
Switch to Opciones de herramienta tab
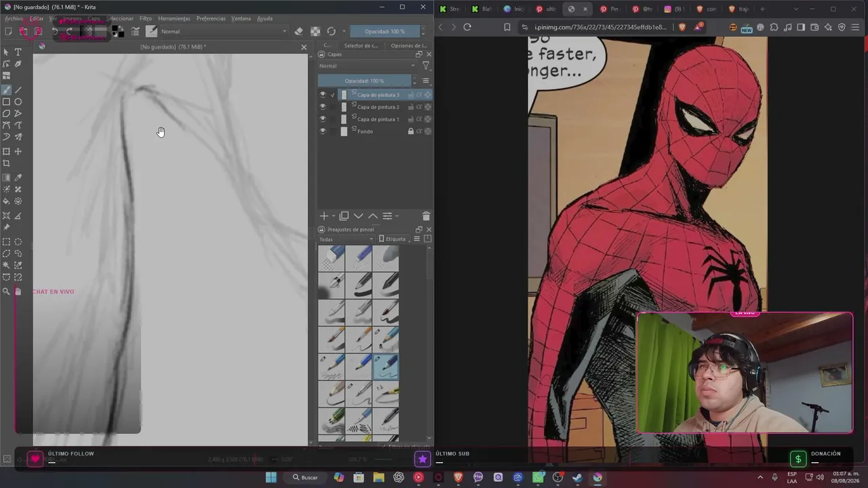[x=408, y=45]
